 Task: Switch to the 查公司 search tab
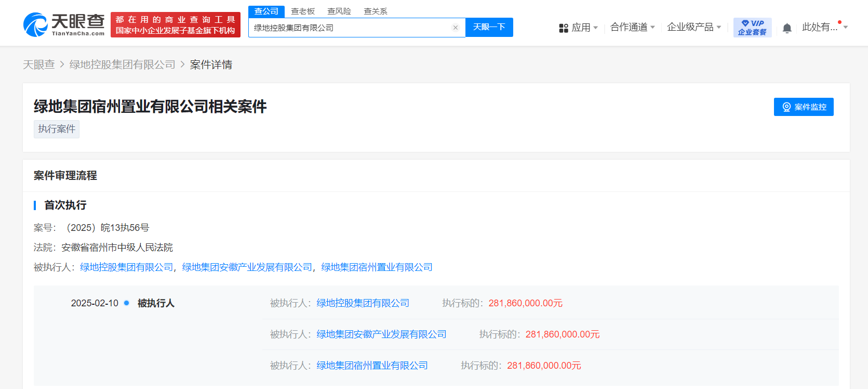(266, 11)
